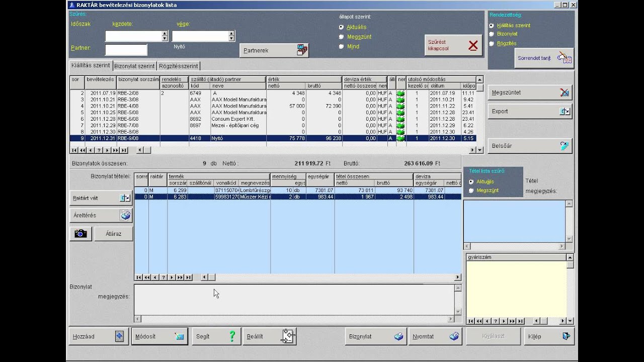This screenshot has height=362, width=644.
Task: Click the gyáriszám column header
Action: tap(516, 257)
